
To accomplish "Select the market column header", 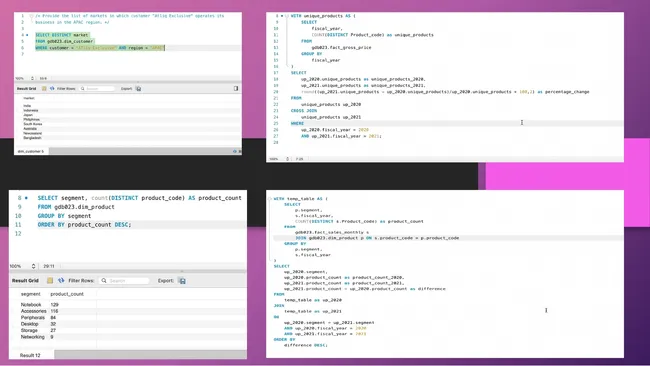I will click(29, 98).
